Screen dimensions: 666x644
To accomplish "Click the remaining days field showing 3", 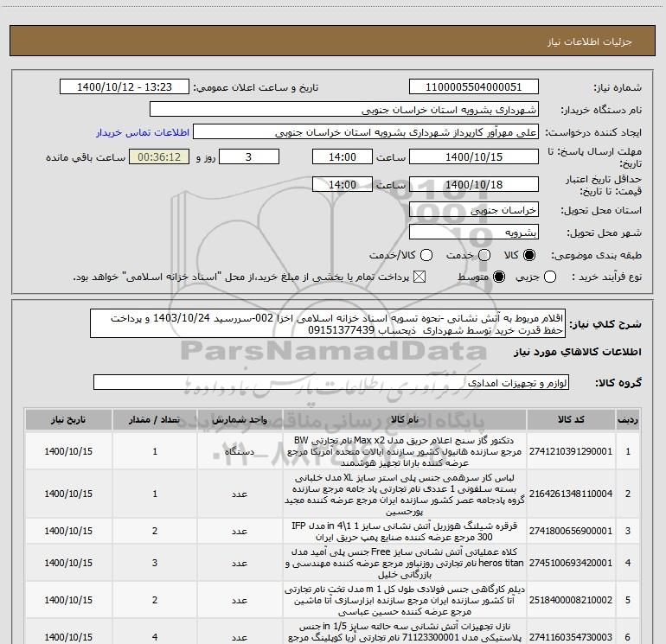I will [249, 156].
